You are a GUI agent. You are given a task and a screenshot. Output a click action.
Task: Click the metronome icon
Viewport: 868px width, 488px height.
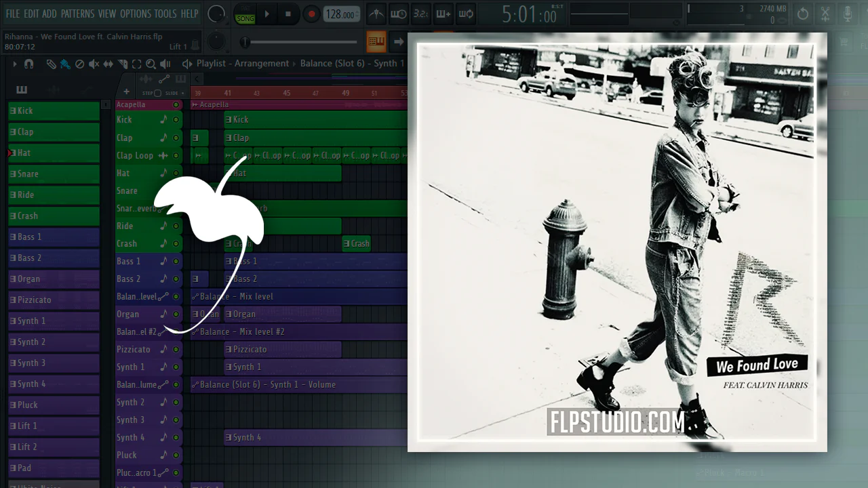(376, 14)
